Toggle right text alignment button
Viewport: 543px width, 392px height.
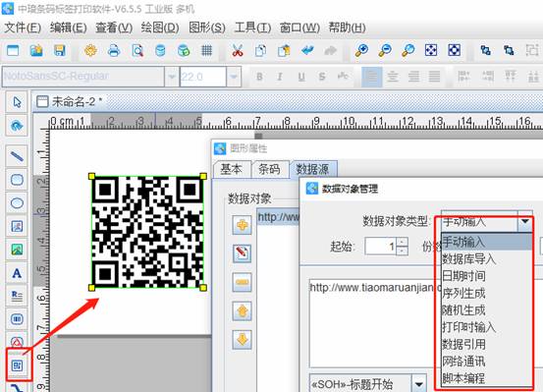point(413,77)
